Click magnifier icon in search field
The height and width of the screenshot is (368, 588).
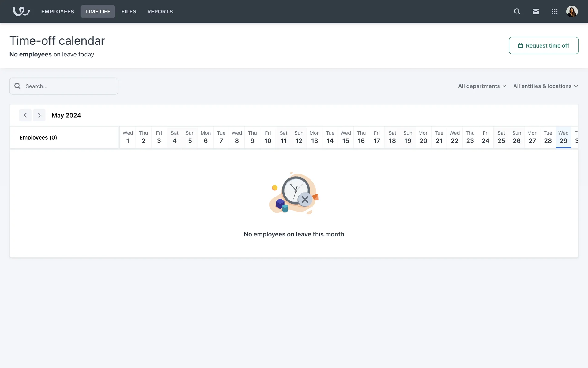coord(17,86)
